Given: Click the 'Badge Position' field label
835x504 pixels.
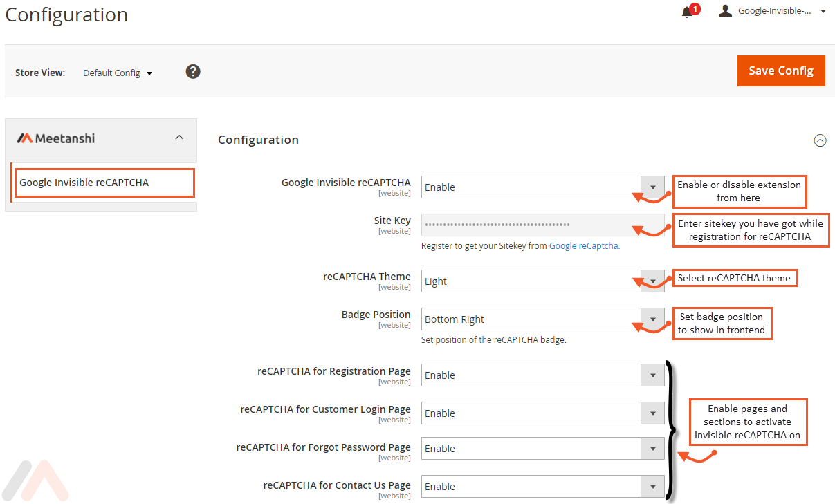Looking at the screenshot, I should (x=376, y=315).
